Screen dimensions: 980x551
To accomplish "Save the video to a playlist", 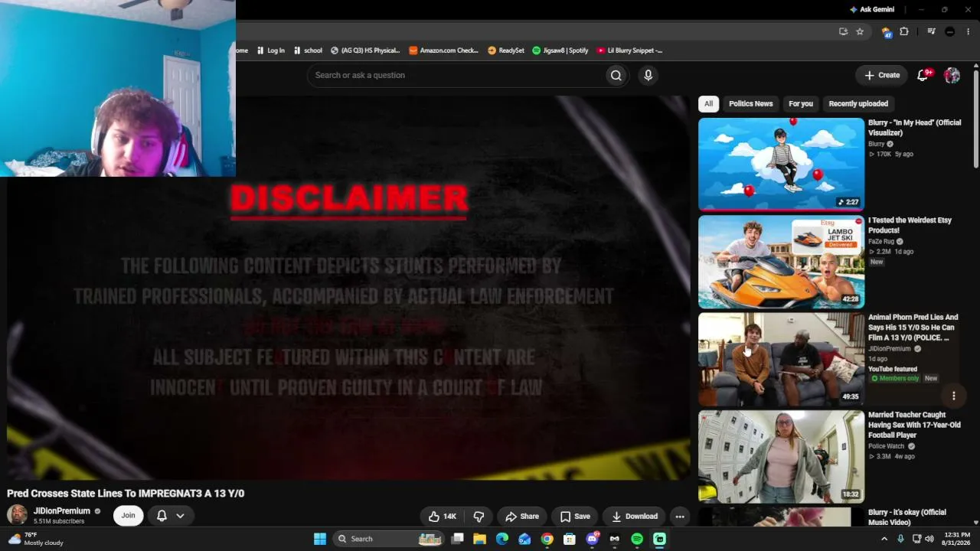I will click(x=575, y=517).
